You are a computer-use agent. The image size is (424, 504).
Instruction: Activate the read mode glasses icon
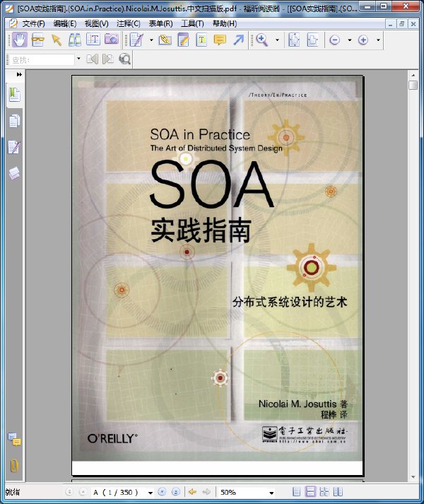(x=38, y=40)
